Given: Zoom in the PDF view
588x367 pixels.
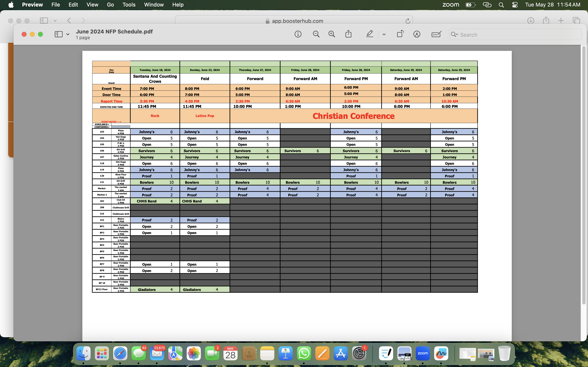Looking at the screenshot, I should pos(332,34).
